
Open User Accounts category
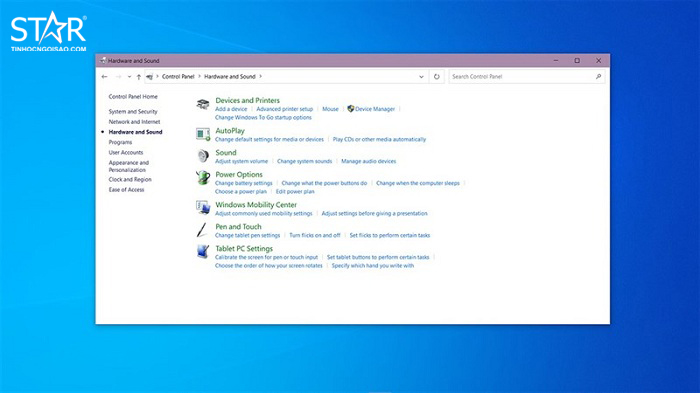(126, 153)
